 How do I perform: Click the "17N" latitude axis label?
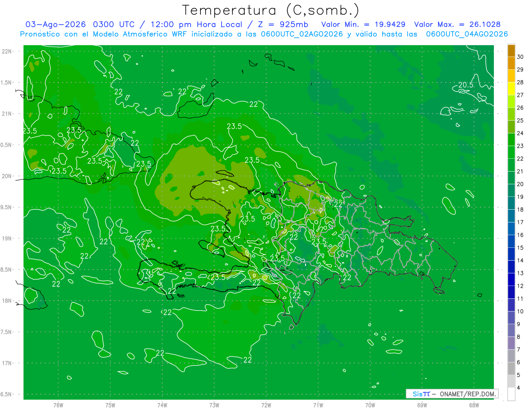(x=7, y=363)
